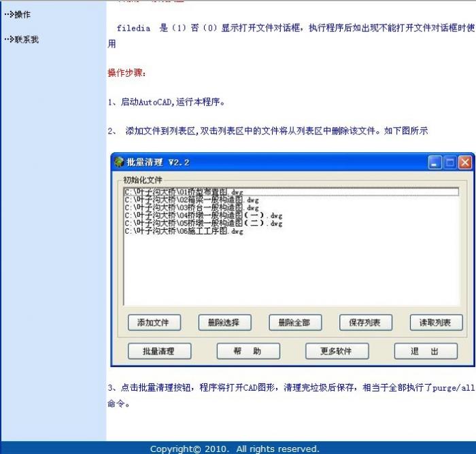The height and width of the screenshot is (454, 476).
Task: Click the 删除选择 button
Action: [x=224, y=323]
